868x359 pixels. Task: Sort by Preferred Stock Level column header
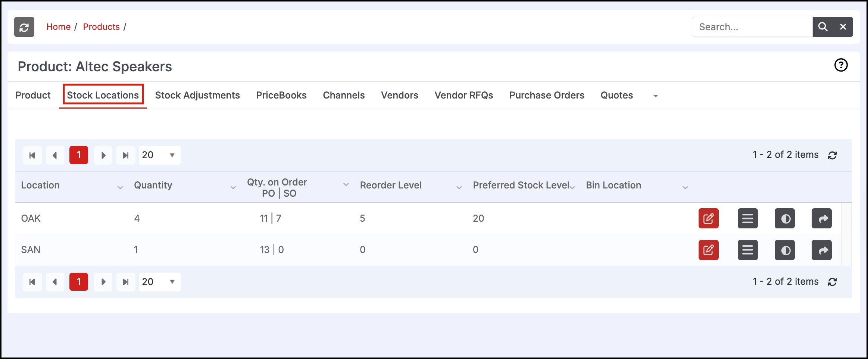point(521,185)
